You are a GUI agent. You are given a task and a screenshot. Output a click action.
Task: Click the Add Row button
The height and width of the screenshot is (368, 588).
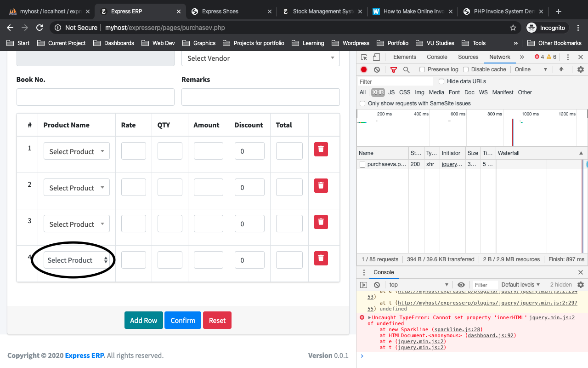click(143, 320)
